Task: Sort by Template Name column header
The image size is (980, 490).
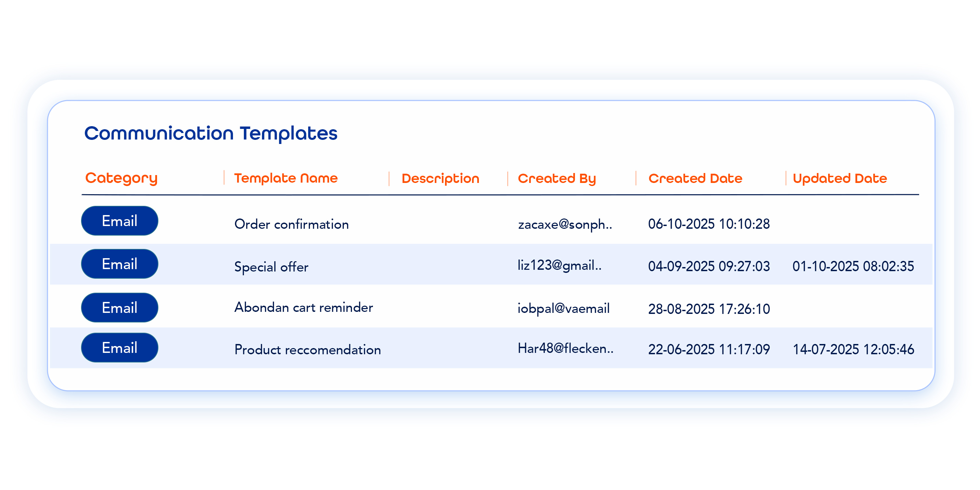Action: (286, 178)
